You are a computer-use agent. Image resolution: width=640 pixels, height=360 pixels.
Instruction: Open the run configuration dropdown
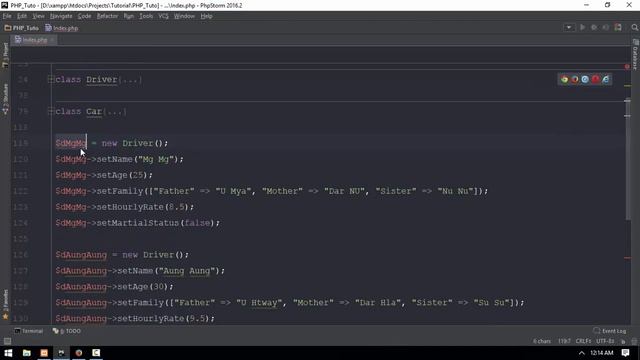(x=569, y=28)
